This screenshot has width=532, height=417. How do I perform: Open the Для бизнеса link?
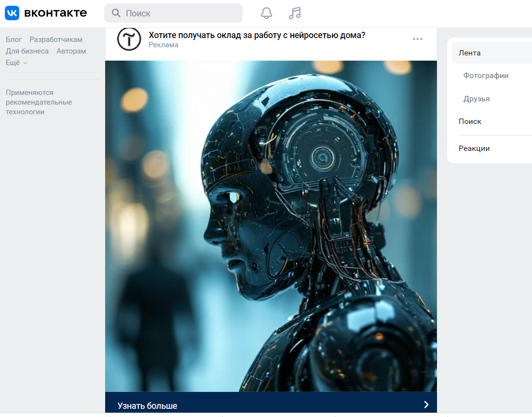click(27, 51)
